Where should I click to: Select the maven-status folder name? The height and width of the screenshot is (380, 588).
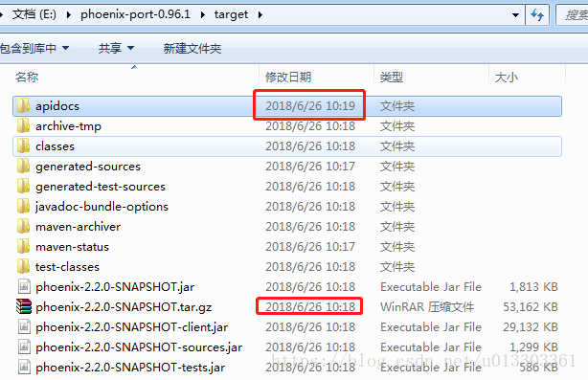pos(72,247)
